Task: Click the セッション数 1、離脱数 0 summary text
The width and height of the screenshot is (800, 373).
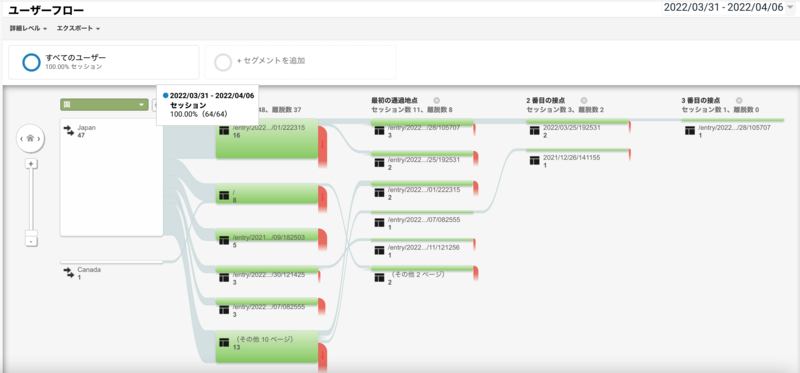Action: (x=720, y=109)
